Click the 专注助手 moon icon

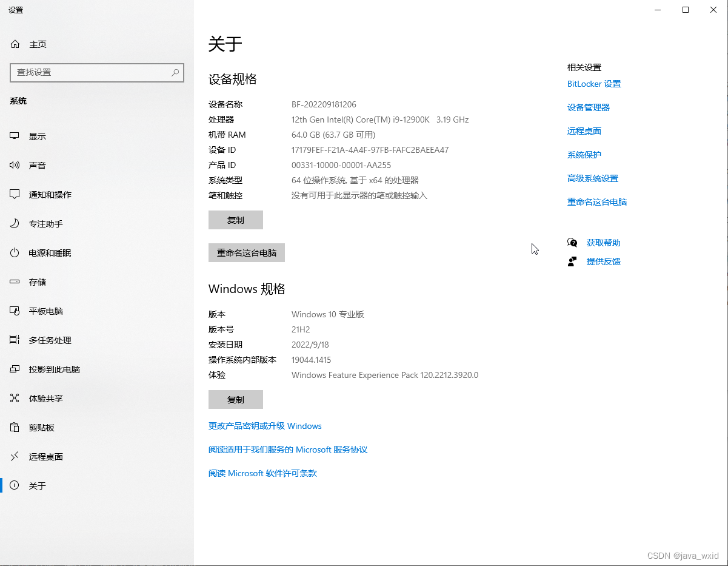click(15, 224)
